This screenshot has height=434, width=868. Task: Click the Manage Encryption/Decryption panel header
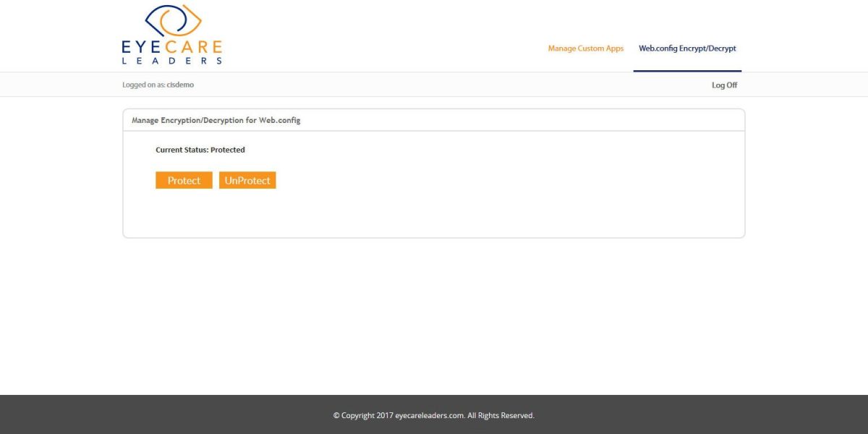pos(214,120)
